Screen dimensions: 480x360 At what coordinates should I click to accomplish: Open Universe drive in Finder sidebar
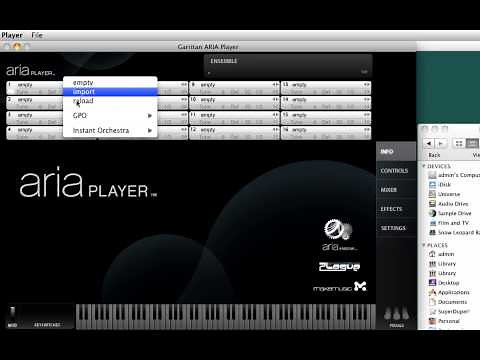tap(445, 194)
